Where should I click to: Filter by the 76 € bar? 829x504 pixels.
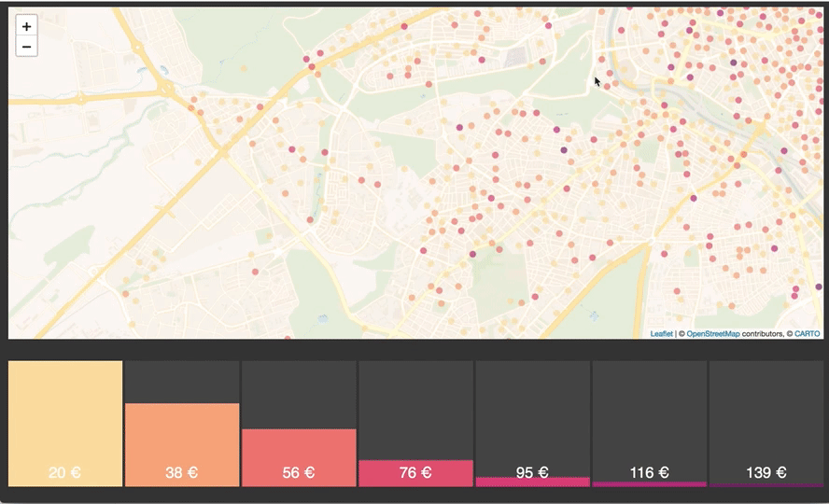click(x=415, y=472)
